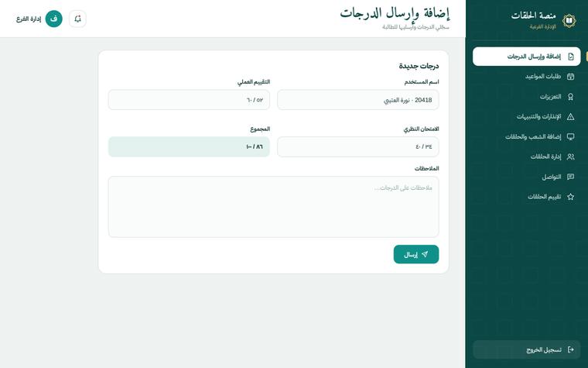Select إدارة الحلقات from sidebar
The image size is (588, 368).
coord(527,157)
